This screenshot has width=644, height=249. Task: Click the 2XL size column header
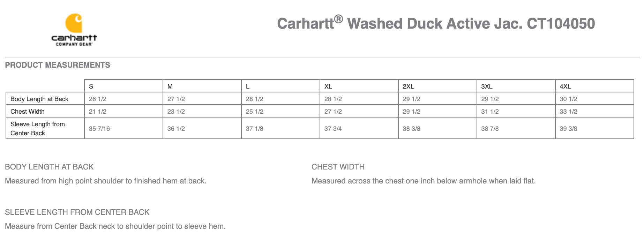coord(408,86)
